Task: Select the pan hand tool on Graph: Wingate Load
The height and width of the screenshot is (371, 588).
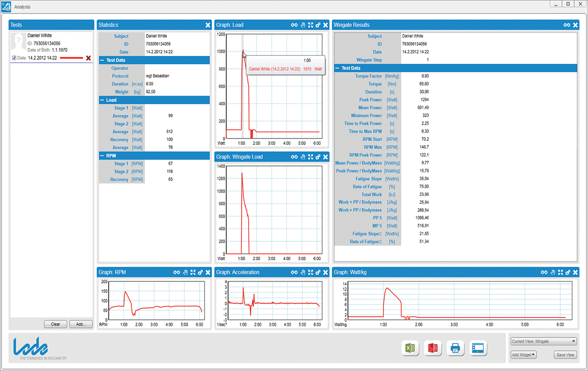Action: (303, 157)
